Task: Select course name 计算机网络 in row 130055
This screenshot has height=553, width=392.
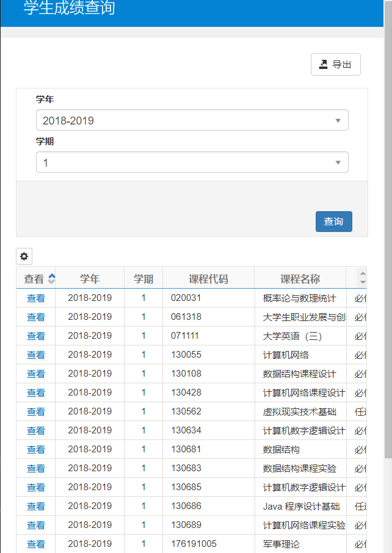Action: (x=286, y=355)
